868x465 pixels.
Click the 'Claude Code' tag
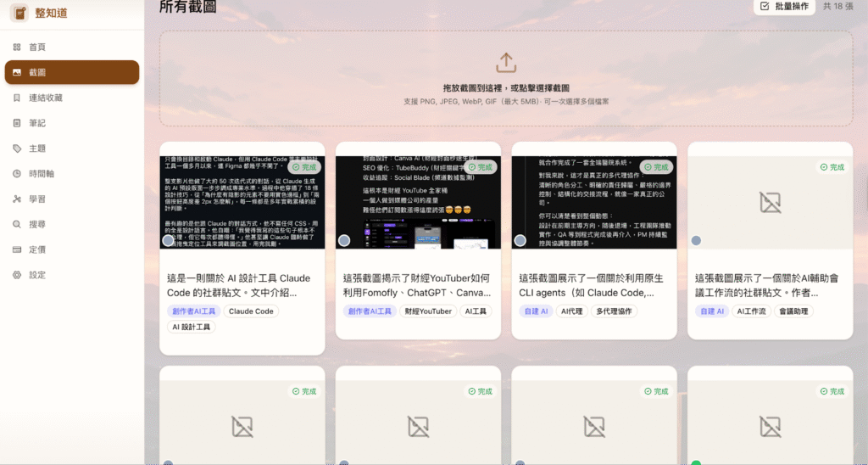251,311
